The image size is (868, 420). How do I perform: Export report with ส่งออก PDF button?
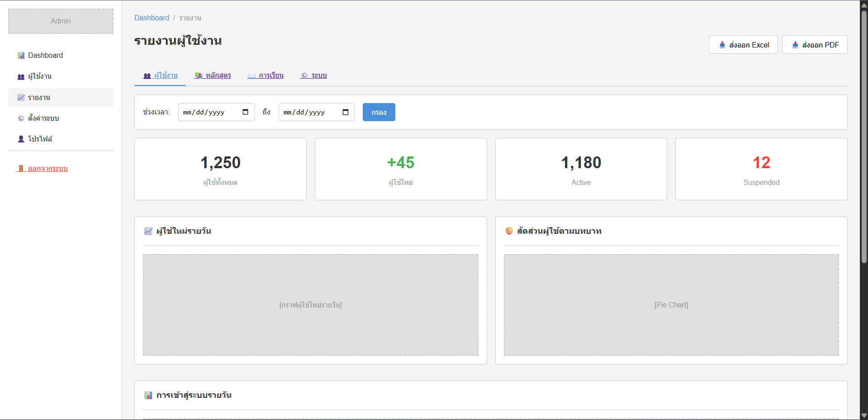click(814, 45)
